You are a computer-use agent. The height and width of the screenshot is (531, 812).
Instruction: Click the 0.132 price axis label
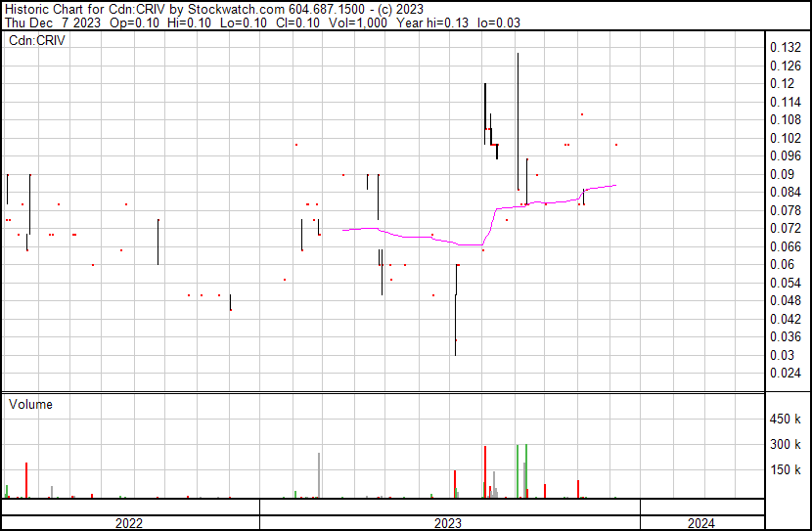786,48
